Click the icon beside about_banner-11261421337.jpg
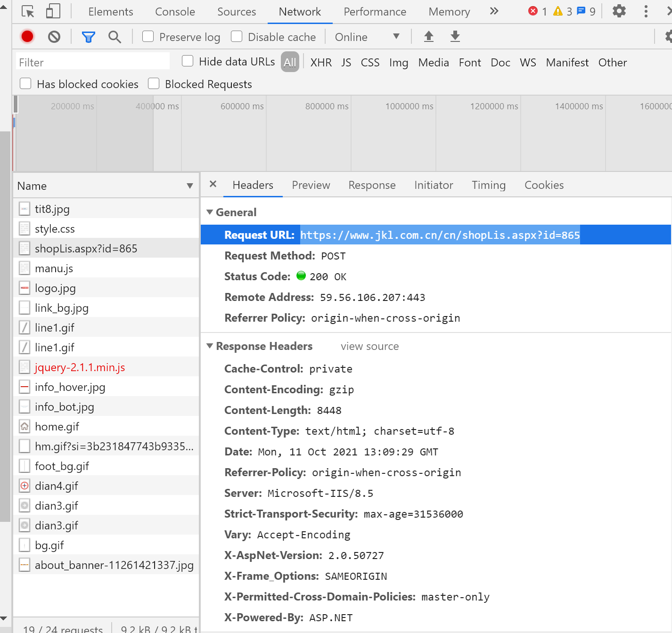This screenshot has width=672, height=633. click(25, 565)
